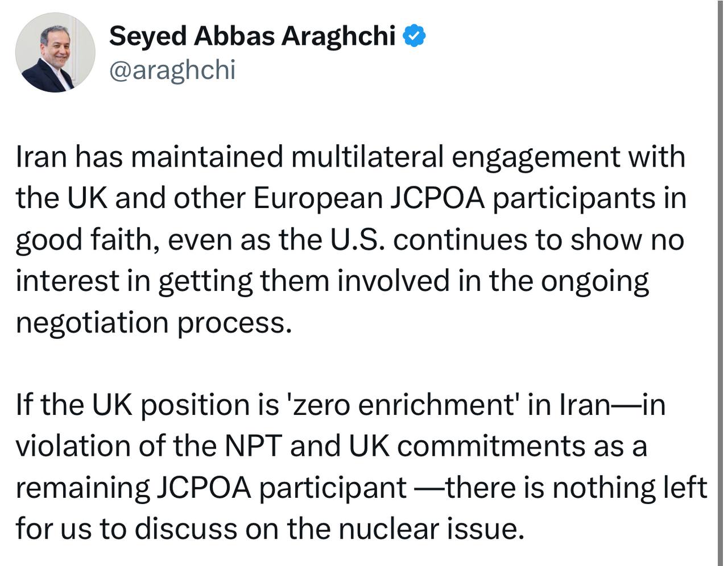
Task: Open the @araghchi handle link
Action: (172, 70)
